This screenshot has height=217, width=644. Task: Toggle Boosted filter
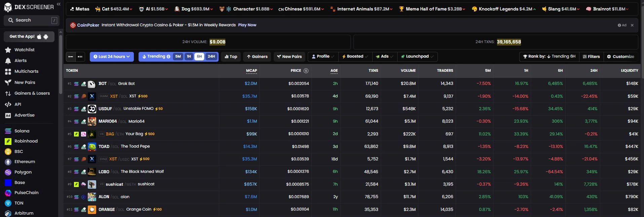(355, 57)
